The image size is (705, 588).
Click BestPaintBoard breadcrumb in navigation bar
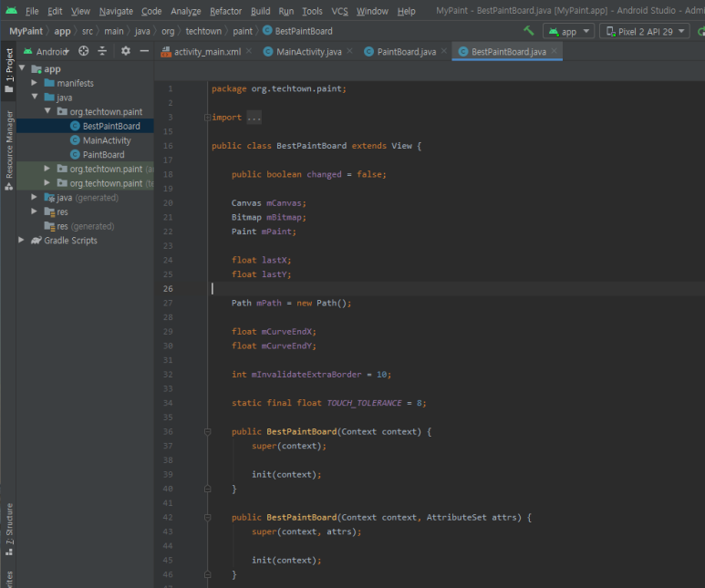[x=297, y=31]
